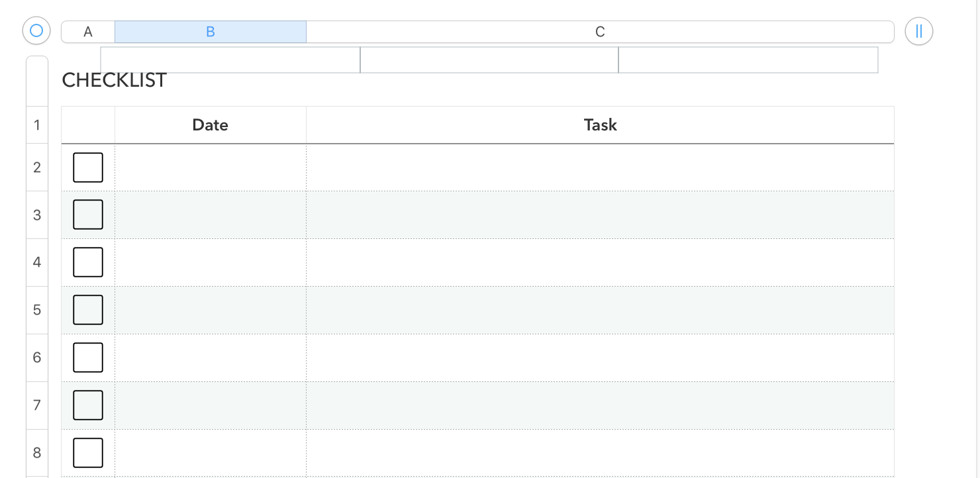Click the CHECKLIST table title
The height and width of the screenshot is (478, 980).
[114, 80]
